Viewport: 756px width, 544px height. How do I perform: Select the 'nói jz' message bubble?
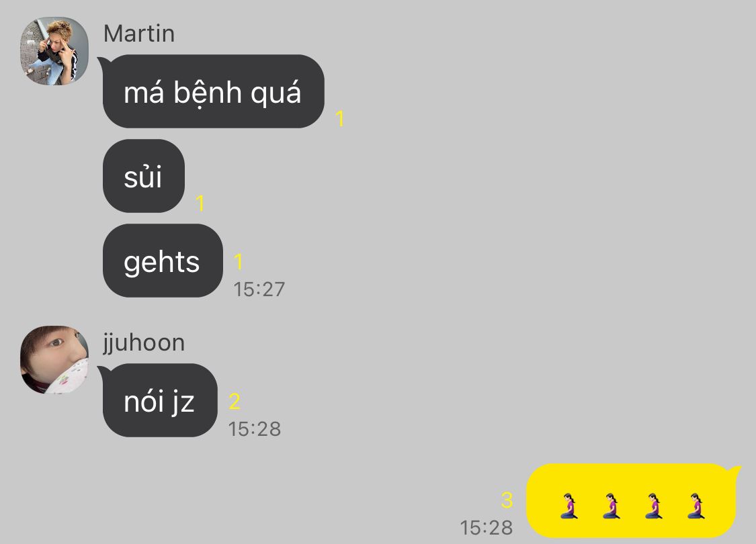[159, 400]
